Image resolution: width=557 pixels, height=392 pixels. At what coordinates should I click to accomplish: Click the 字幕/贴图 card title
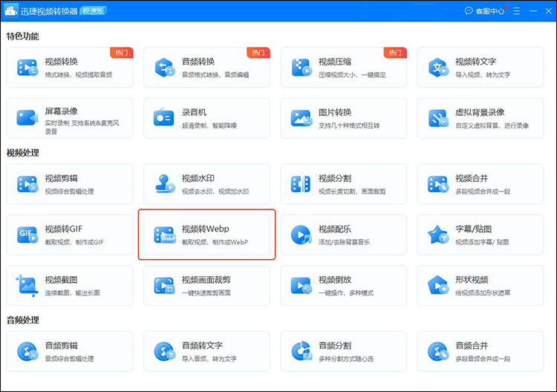(474, 229)
